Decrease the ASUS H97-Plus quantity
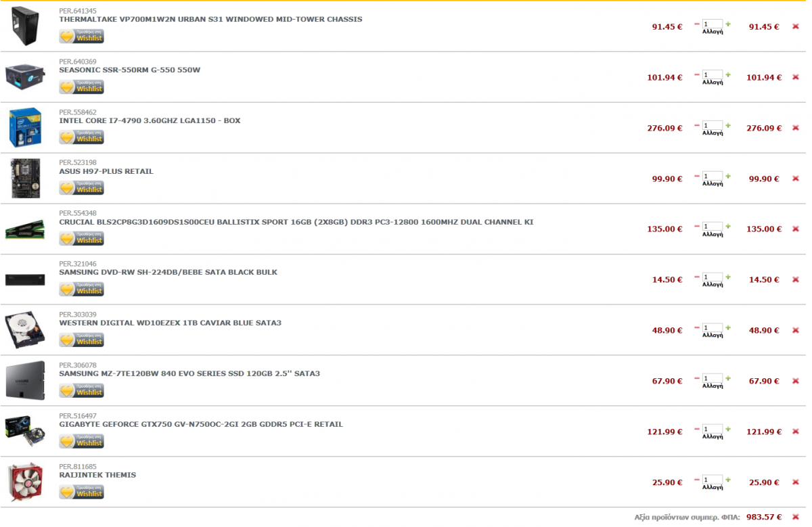The width and height of the screenshot is (812, 527). tap(697, 177)
